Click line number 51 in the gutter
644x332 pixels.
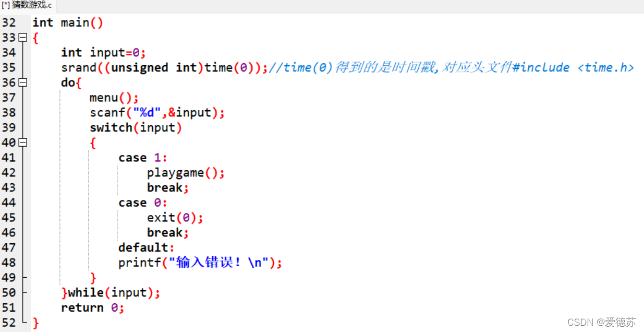coord(9,308)
